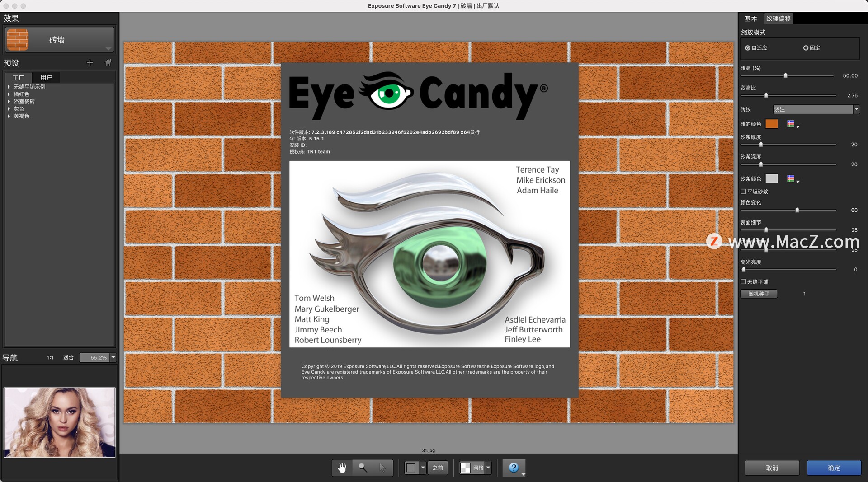868x482 pixels.
Task: Select the Hand pan tool
Action: pos(341,468)
